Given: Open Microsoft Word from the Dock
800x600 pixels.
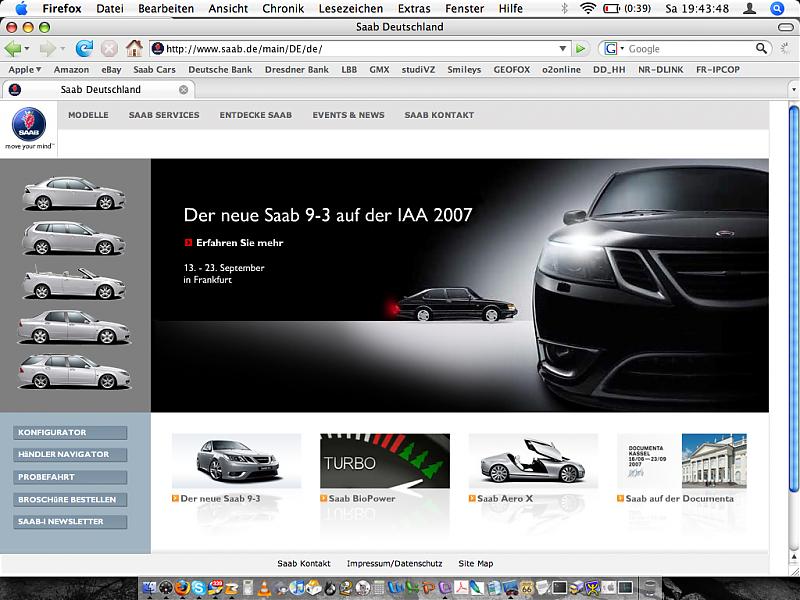Looking at the screenshot, I should [x=394, y=588].
